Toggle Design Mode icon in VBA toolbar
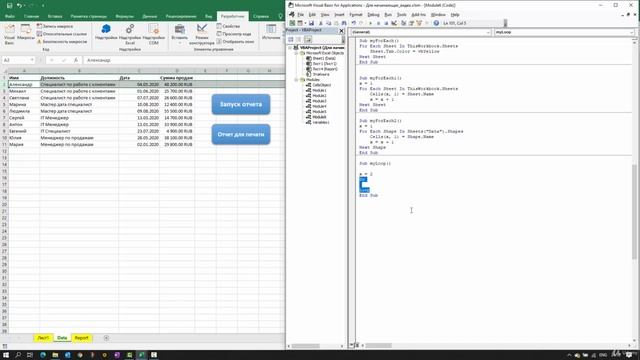This screenshot has width=640, height=360. [x=394, y=23]
